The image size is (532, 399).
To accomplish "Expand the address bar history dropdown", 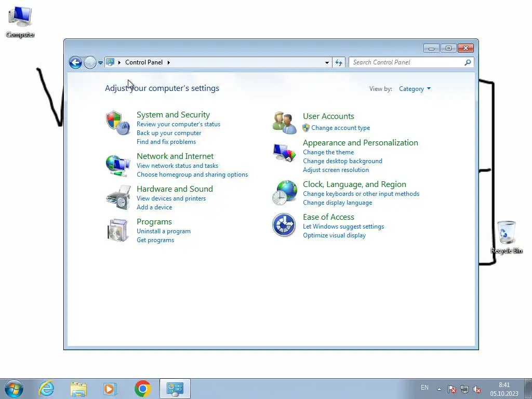I will [x=327, y=62].
